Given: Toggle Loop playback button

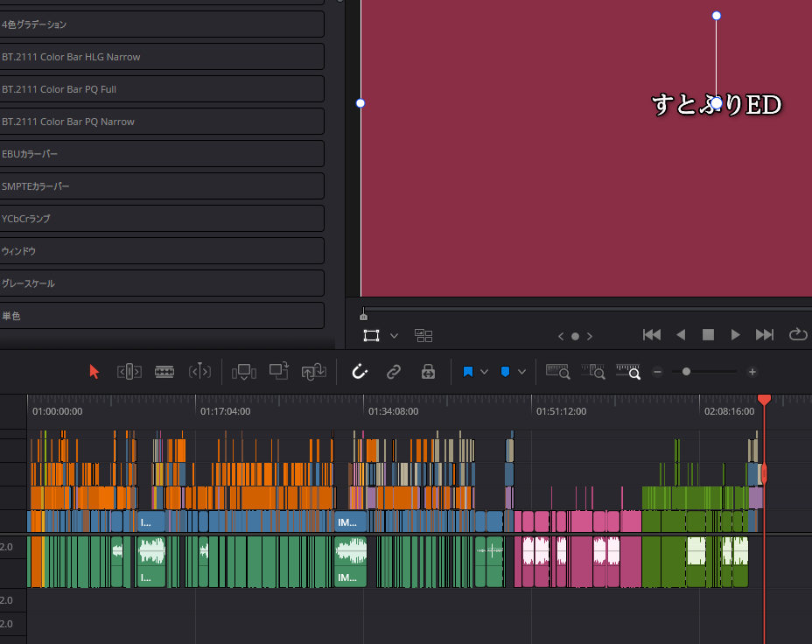Looking at the screenshot, I should click(x=798, y=335).
